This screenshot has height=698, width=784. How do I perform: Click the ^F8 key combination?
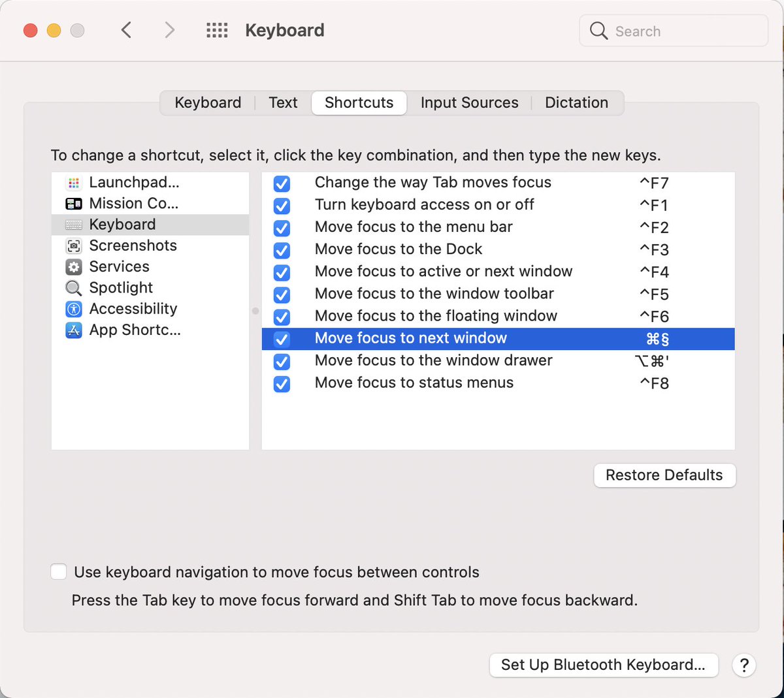[654, 383]
